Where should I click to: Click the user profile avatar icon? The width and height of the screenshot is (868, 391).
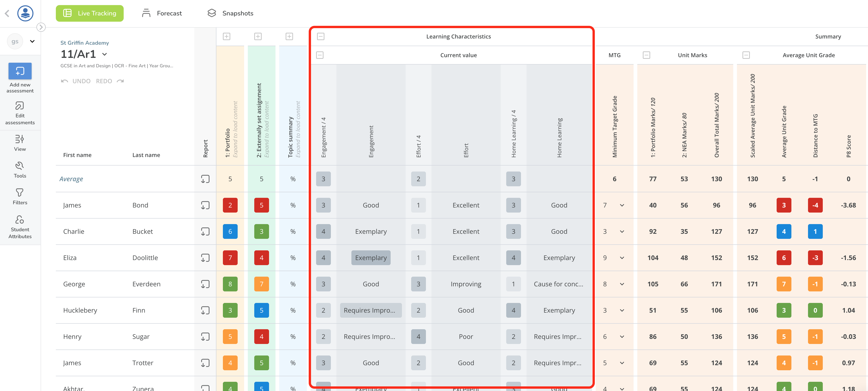(x=25, y=13)
